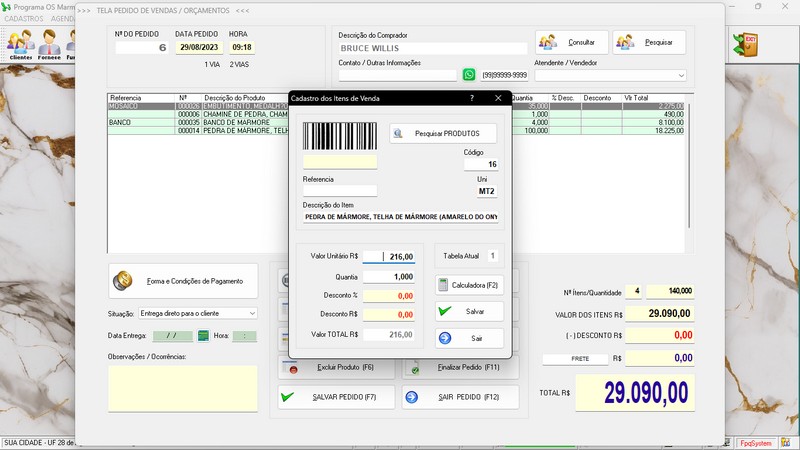Select 2 VIAS print option
800x450 pixels.
[x=239, y=65]
